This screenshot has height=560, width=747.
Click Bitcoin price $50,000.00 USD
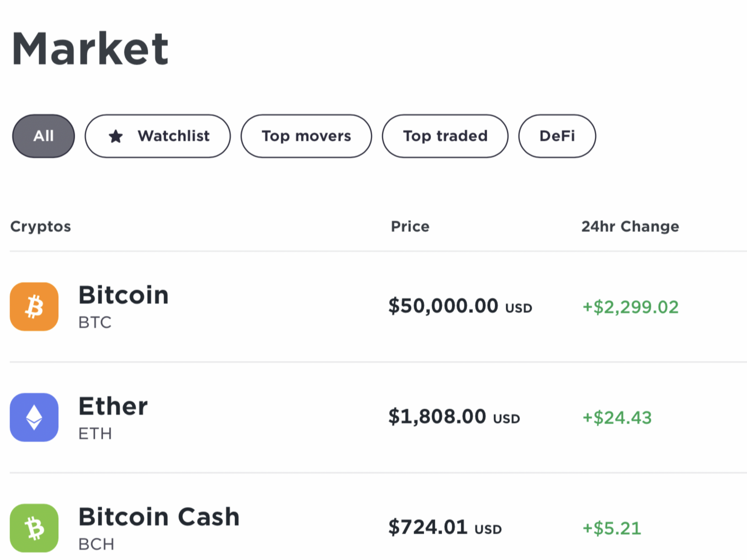[460, 306]
